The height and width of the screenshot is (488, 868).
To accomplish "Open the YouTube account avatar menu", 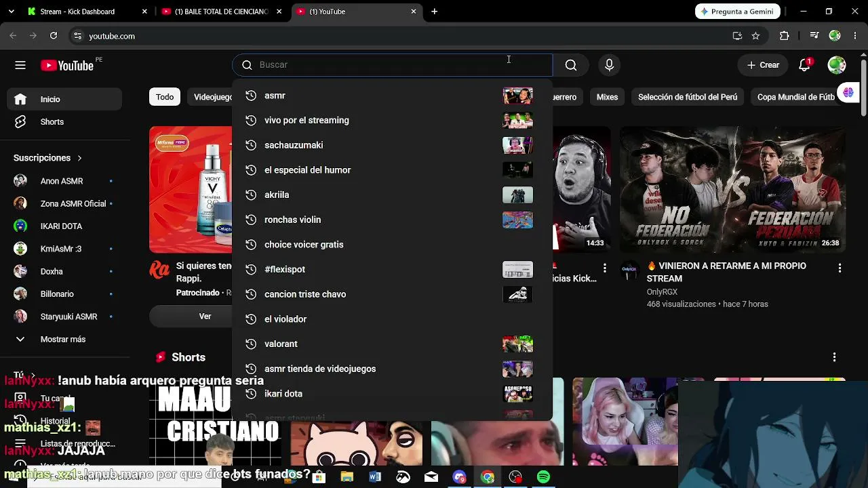I will pos(837,65).
